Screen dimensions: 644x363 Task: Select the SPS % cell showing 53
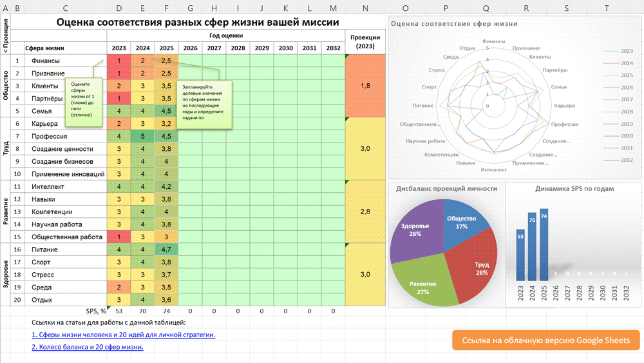pos(118,311)
